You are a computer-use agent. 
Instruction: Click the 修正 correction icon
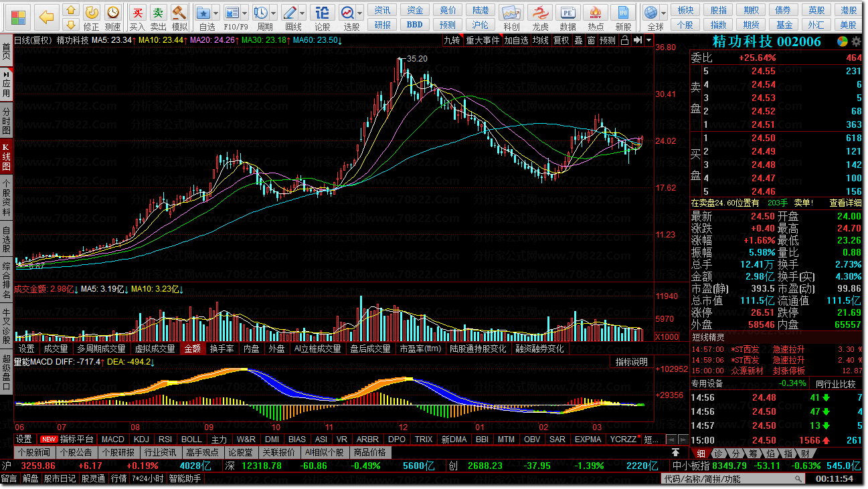[92, 12]
